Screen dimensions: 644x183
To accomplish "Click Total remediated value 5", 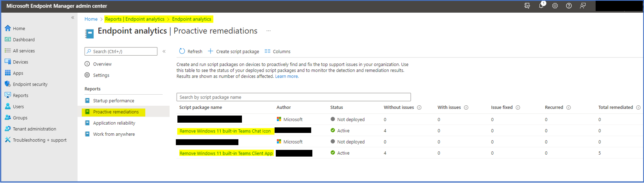I will [x=600, y=153].
